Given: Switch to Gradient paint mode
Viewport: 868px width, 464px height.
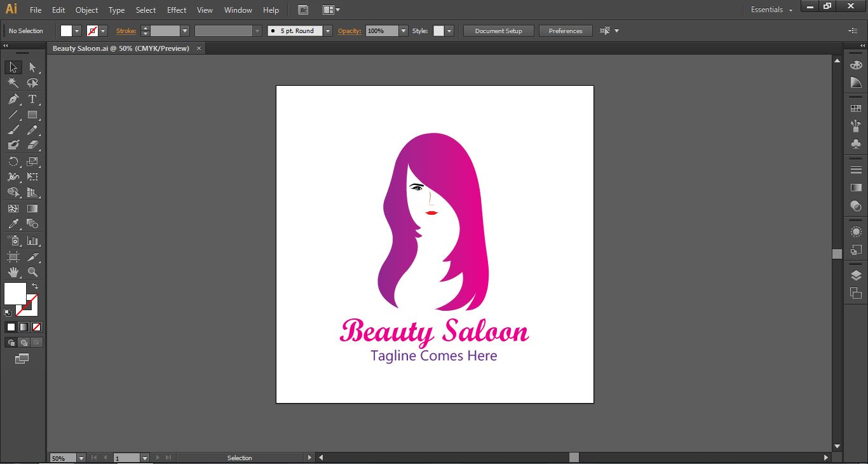Looking at the screenshot, I should tap(24, 327).
